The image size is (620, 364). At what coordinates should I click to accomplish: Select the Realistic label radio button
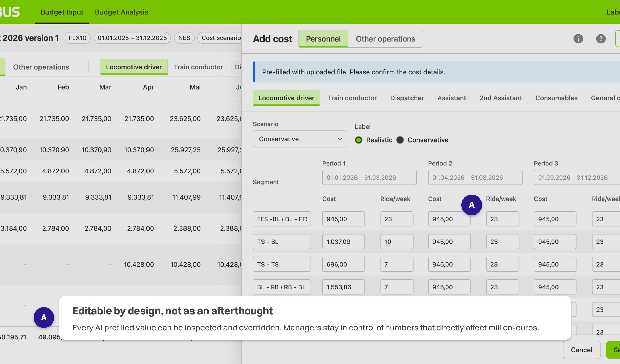click(x=359, y=140)
